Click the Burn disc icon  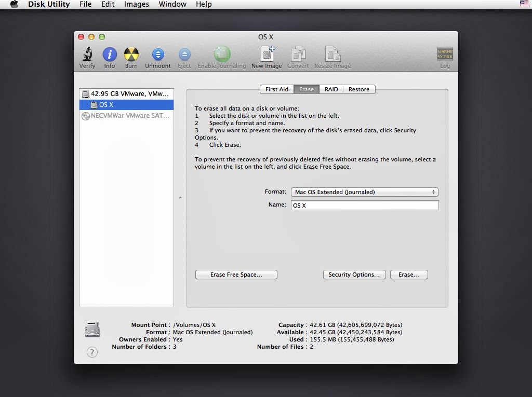[x=131, y=54]
